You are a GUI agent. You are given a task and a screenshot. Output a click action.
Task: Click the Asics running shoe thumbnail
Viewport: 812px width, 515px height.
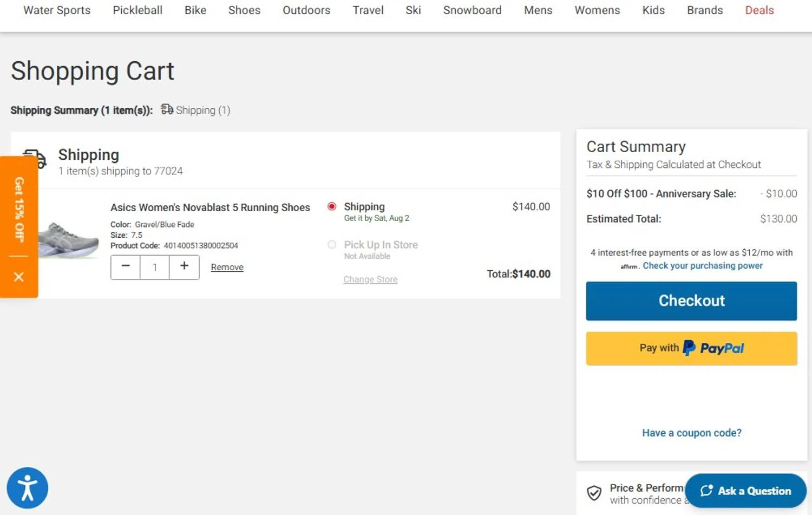pos(68,240)
